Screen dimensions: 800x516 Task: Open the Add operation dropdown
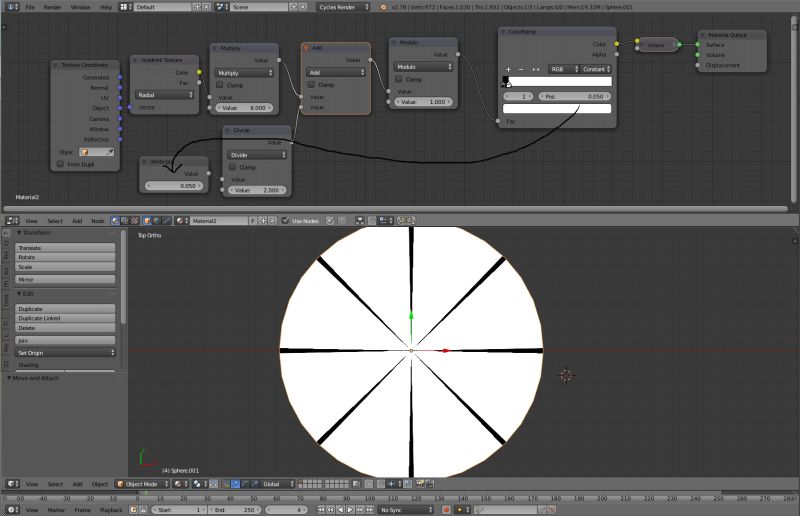pos(336,72)
